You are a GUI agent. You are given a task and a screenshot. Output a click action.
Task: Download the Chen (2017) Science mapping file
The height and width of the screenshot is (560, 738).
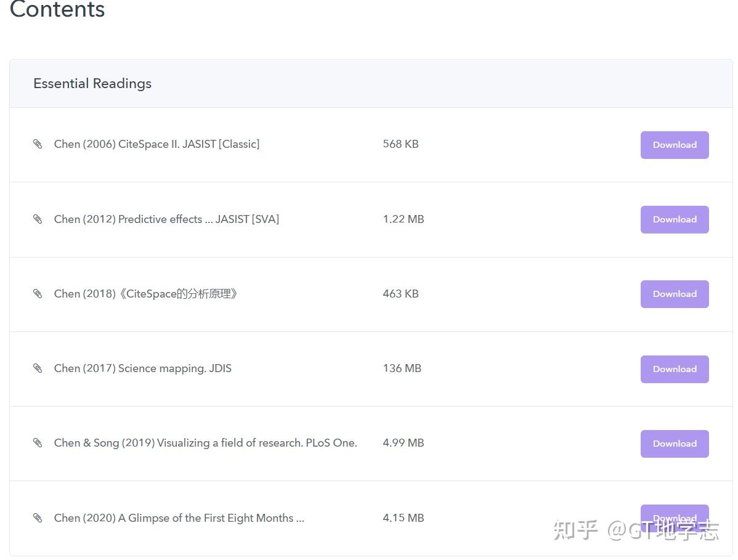pyautogui.click(x=674, y=369)
